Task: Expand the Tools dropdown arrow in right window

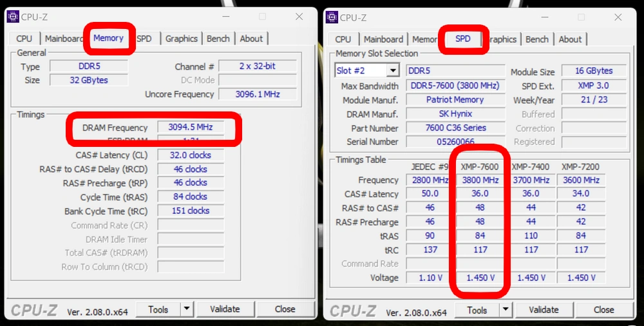Action: click(x=506, y=310)
